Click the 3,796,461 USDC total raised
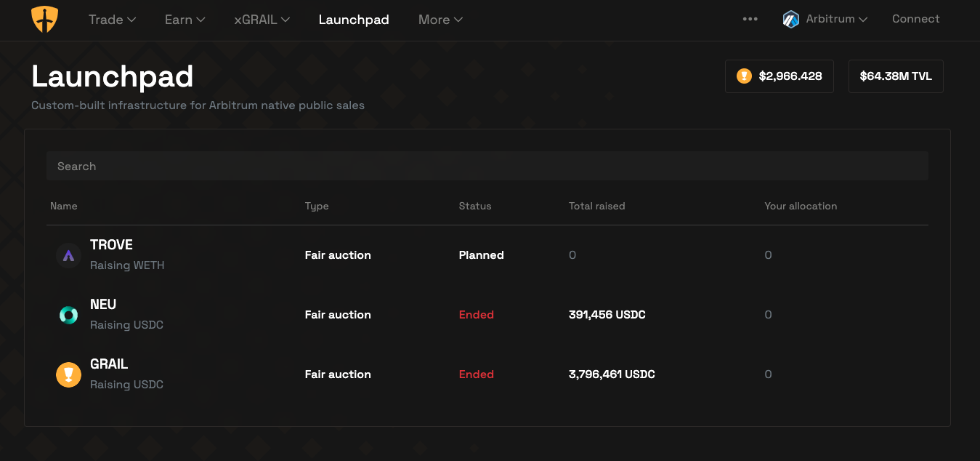 (x=612, y=374)
